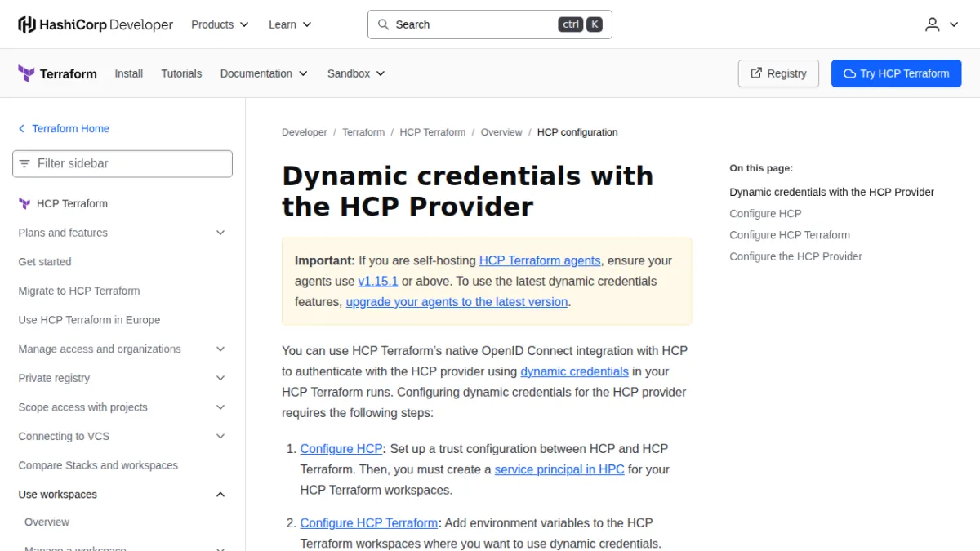Click the HCP Terraform sidebar logo icon
Image resolution: width=980 pixels, height=551 pixels.
24,203
